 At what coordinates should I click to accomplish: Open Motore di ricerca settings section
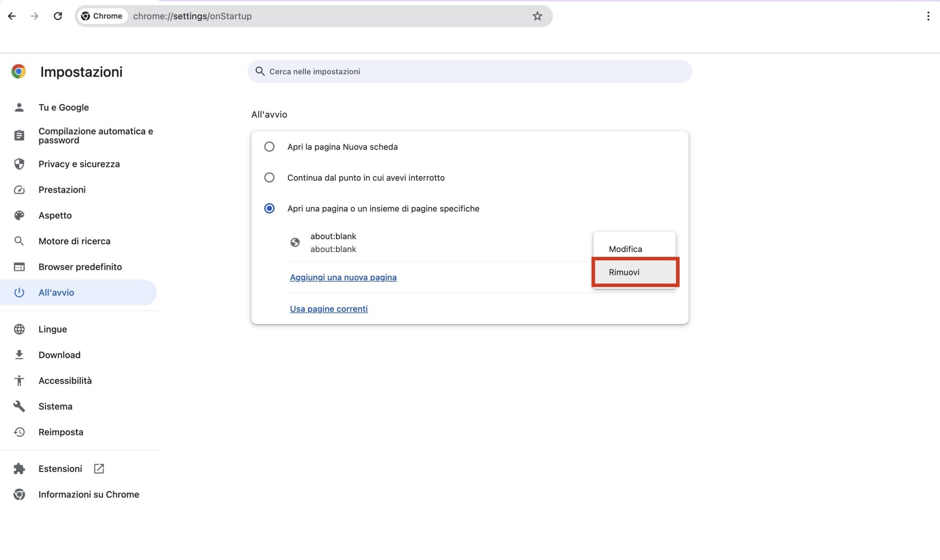[74, 241]
